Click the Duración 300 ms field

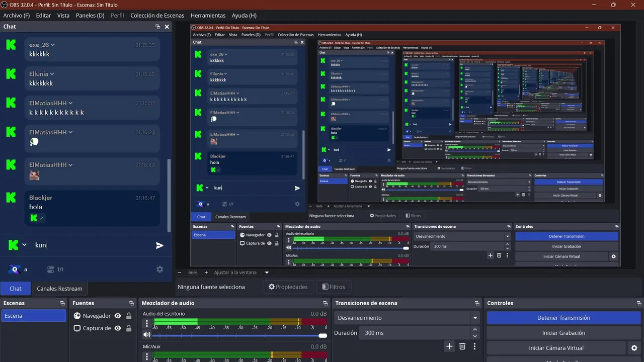[415, 333]
